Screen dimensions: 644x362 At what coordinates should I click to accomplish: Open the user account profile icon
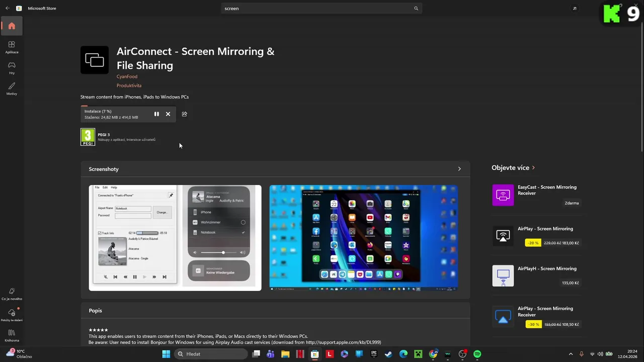(x=575, y=9)
